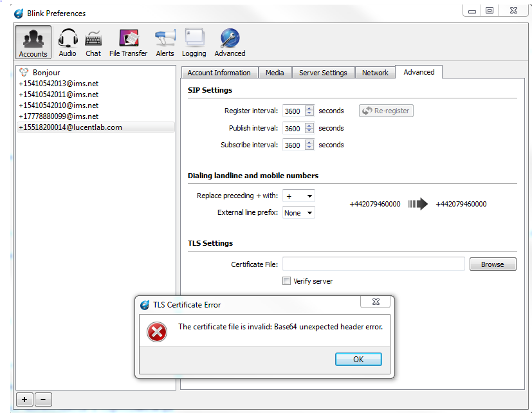Image resolution: width=532 pixels, height=413 pixels.
Task: Open the File Transfer preferences section
Action: [128, 42]
